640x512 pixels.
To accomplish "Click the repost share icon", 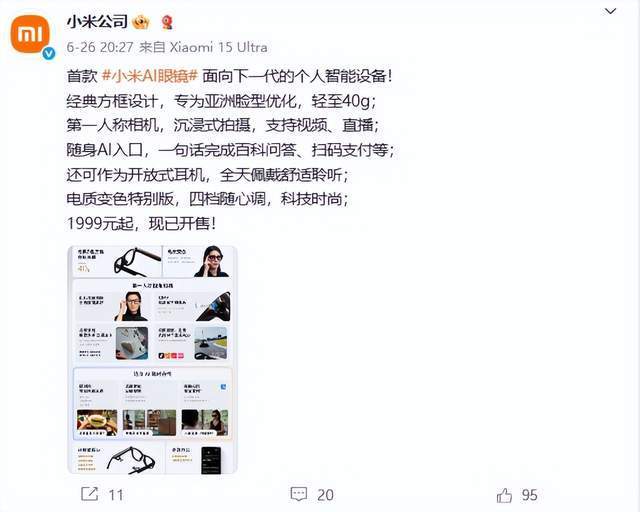I will tap(90, 494).
